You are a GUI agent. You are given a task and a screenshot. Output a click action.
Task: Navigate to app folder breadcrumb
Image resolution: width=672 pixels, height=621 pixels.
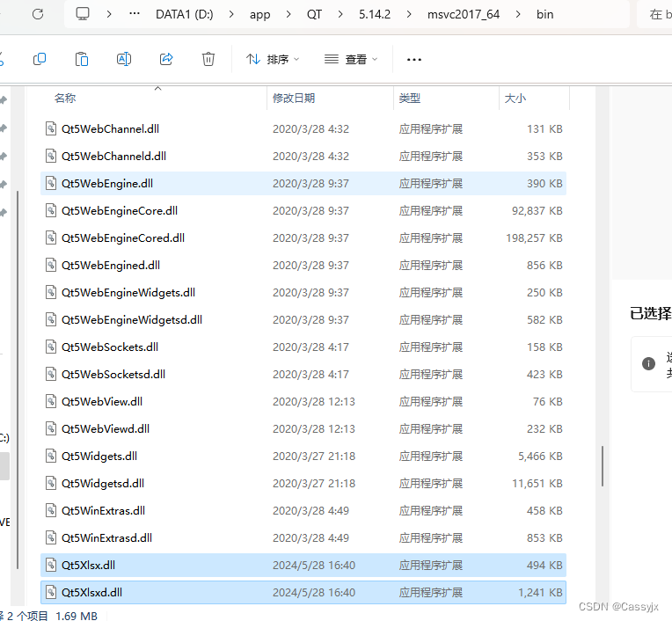point(259,14)
